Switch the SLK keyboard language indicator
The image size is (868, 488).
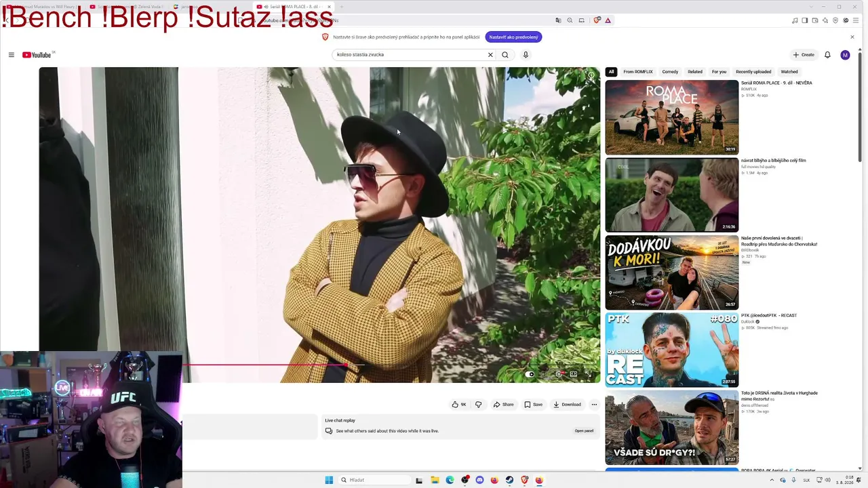tap(806, 480)
